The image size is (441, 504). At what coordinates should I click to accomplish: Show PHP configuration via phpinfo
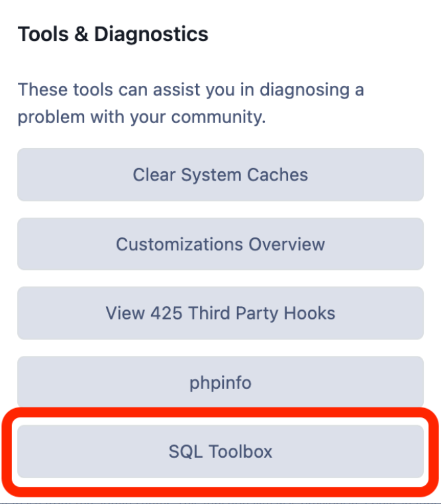click(220, 382)
